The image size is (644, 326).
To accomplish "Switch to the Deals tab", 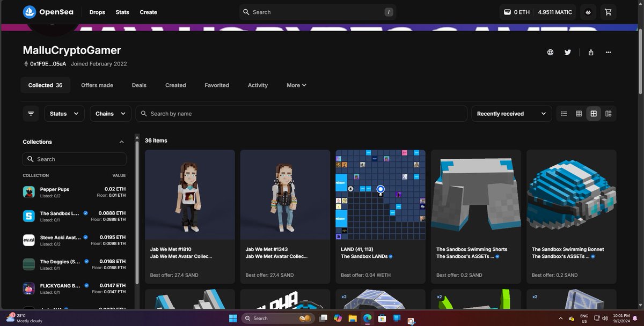I will (139, 85).
